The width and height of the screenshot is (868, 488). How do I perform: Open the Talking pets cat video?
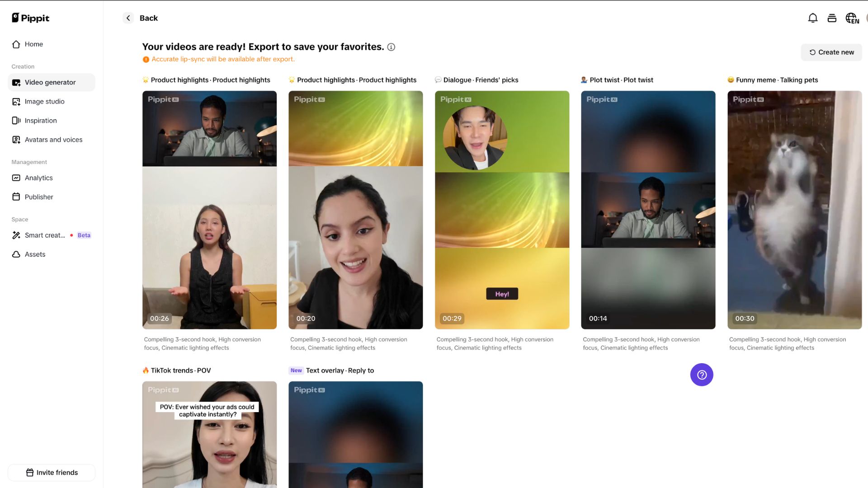pos(794,210)
